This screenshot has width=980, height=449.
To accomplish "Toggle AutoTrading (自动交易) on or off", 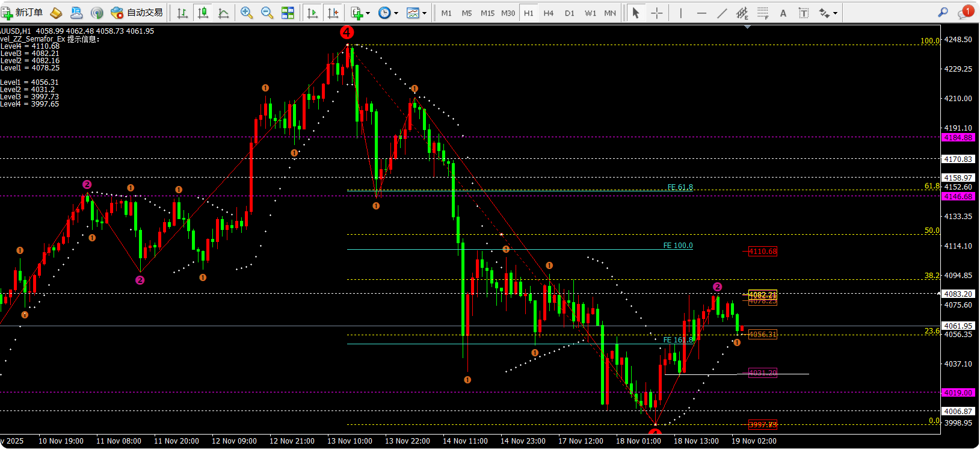I will [137, 13].
